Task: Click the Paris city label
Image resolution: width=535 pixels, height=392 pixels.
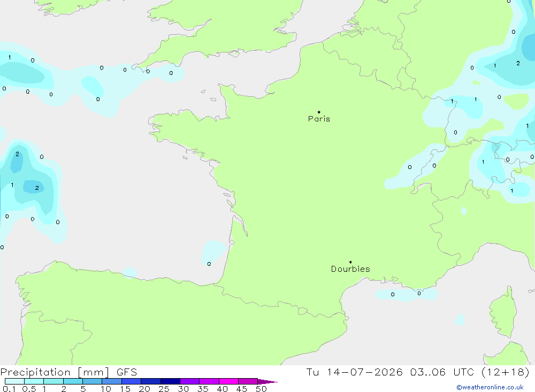Action: (319, 119)
